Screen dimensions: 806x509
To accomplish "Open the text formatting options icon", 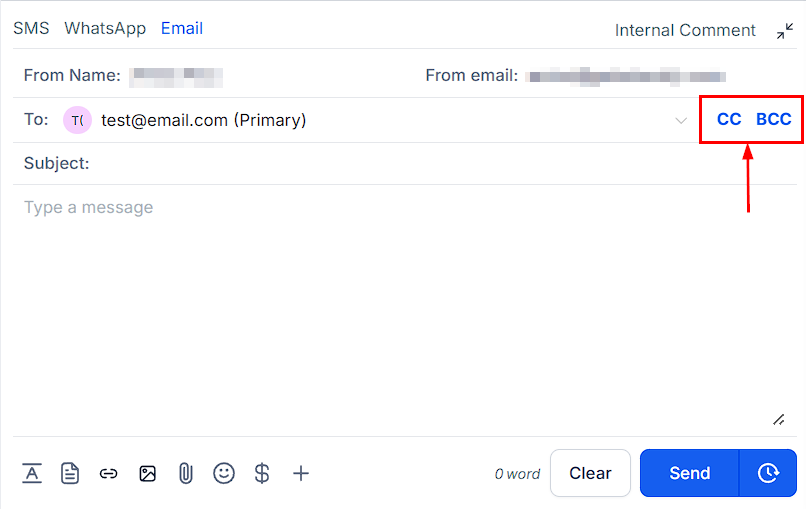I will coord(32,474).
